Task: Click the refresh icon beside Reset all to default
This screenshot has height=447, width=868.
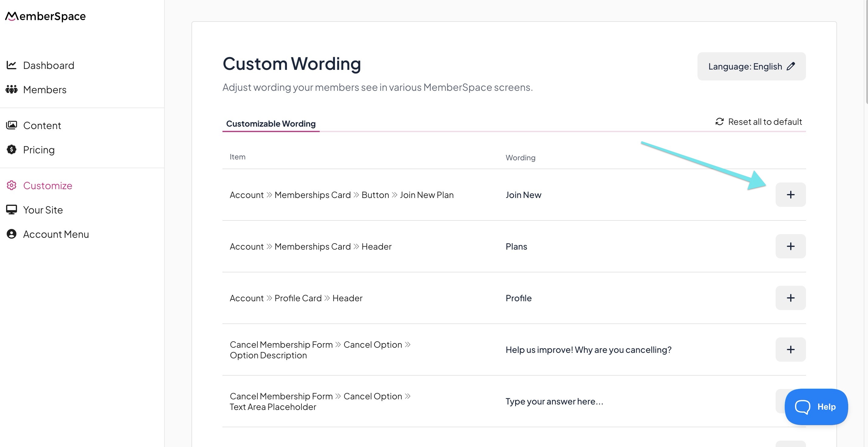Action: [719, 121]
